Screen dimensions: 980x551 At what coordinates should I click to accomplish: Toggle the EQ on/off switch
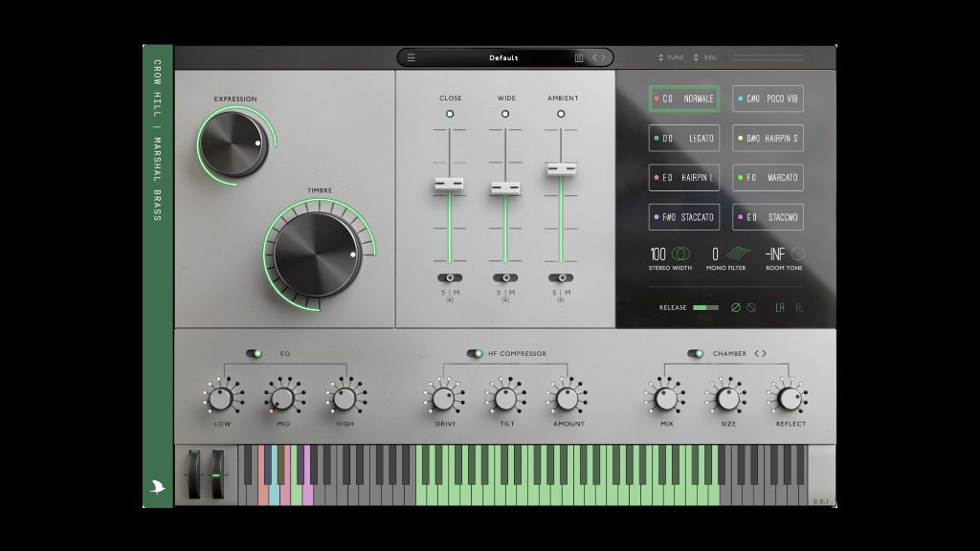[254, 354]
